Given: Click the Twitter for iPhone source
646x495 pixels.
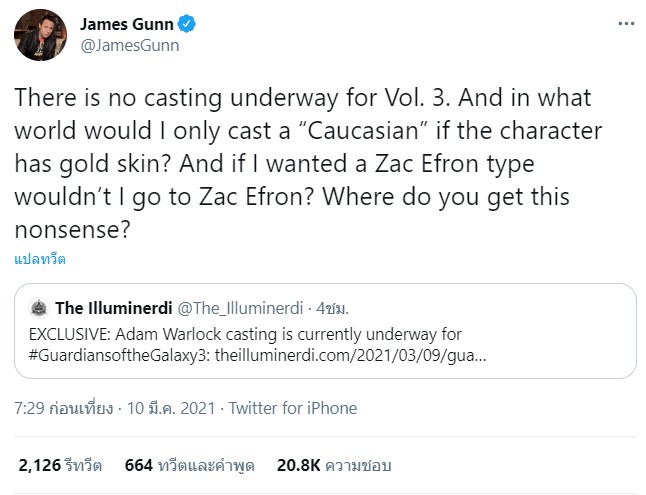Looking at the screenshot, I should pyautogui.click(x=292, y=408).
